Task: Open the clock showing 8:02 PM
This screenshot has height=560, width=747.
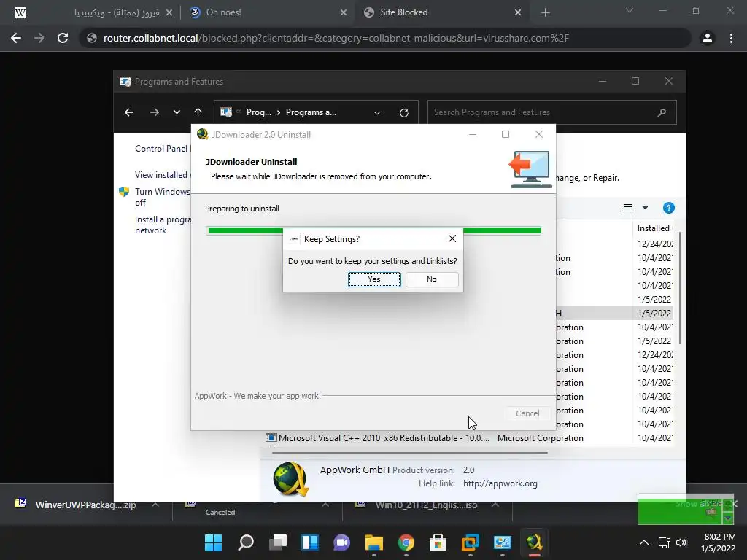Action: pyautogui.click(x=719, y=542)
